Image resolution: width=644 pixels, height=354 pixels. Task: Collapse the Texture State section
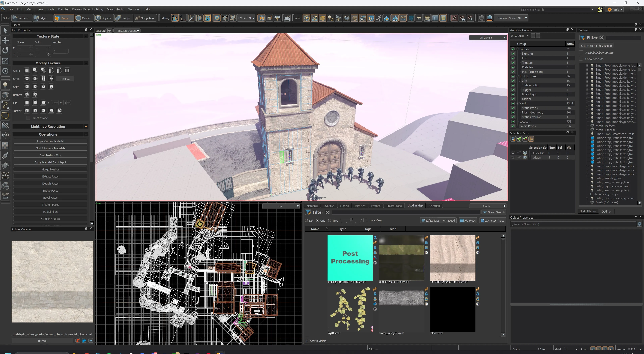[x=86, y=36]
